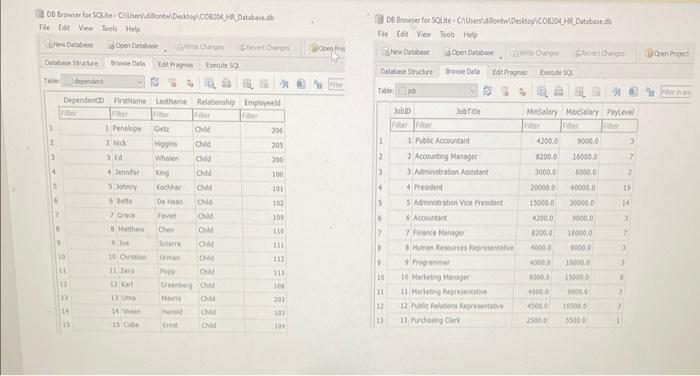Refresh the dependent table data icon
The image size is (700, 376).
tap(155, 82)
